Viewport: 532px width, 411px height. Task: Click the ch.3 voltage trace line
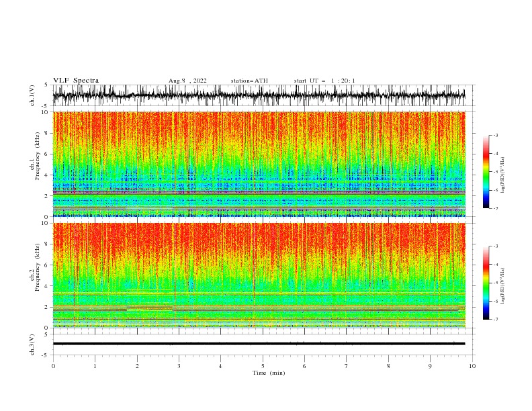click(259, 344)
